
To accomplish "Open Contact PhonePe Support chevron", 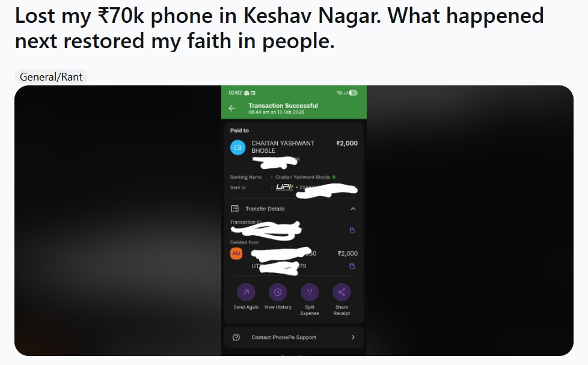I will point(353,337).
